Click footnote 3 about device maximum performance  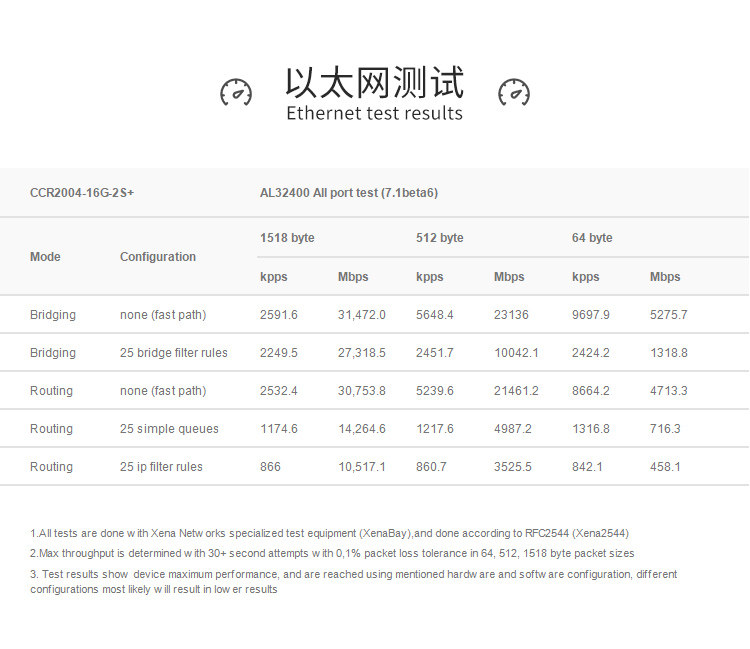(x=353, y=582)
